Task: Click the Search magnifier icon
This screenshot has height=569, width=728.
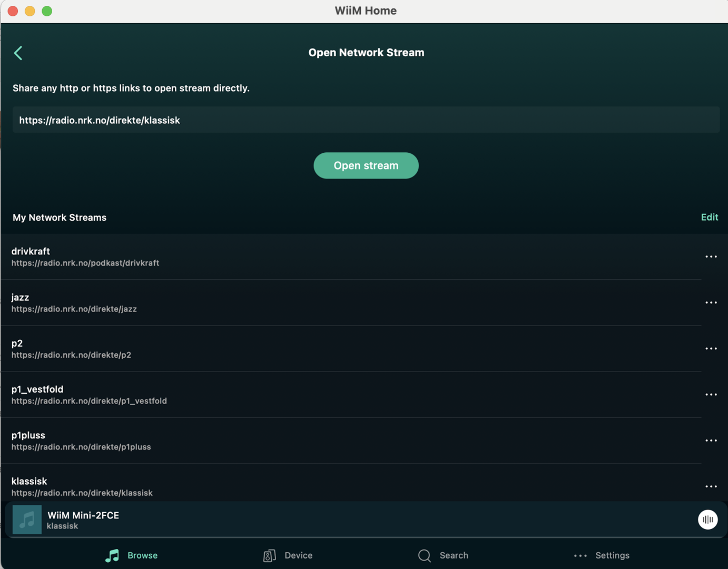Action: [x=425, y=555]
